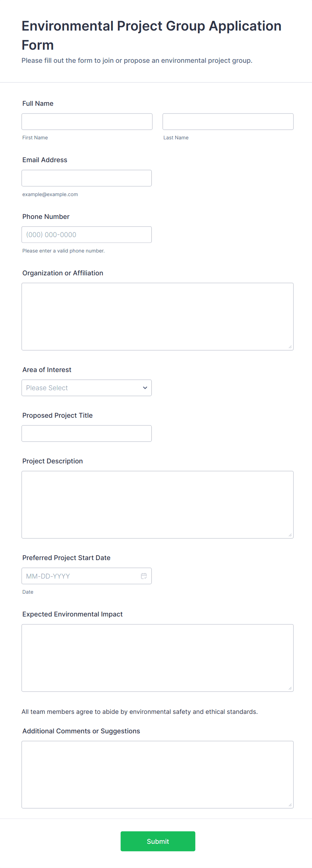Click the Additional Comments or Suggestions box
312x868 pixels.
tap(157, 774)
